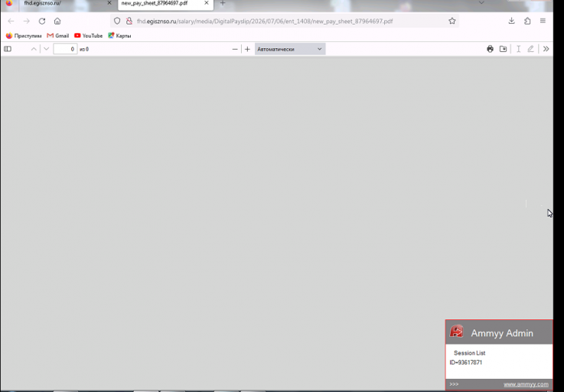Open a new browser tab
This screenshot has height=392, width=564.
click(223, 3)
